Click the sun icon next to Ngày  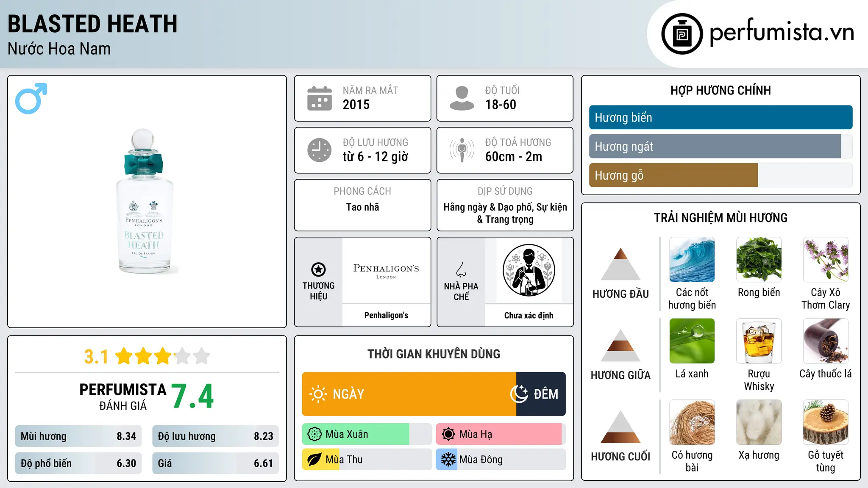(318, 394)
